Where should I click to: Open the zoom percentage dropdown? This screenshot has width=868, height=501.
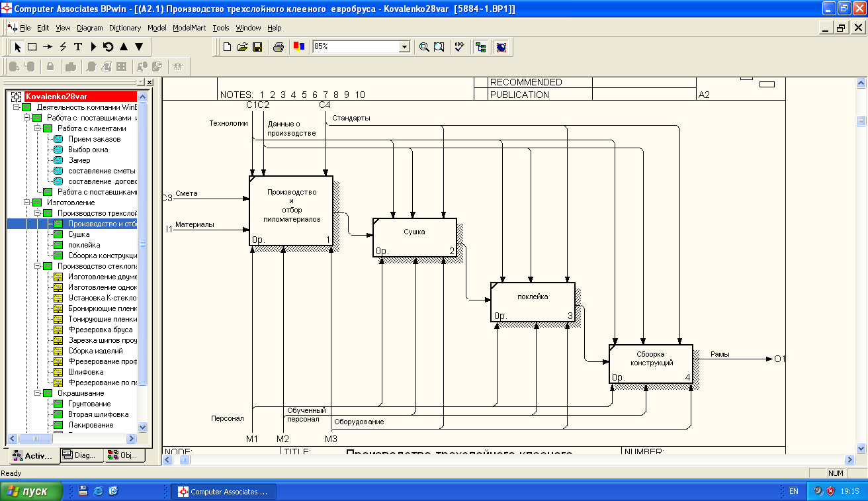[404, 47]
